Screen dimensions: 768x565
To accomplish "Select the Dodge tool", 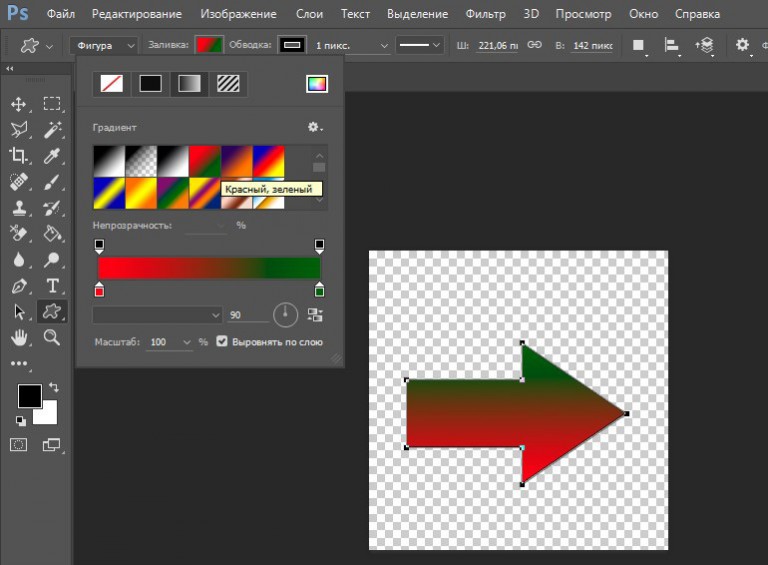I will coord(52,259).
